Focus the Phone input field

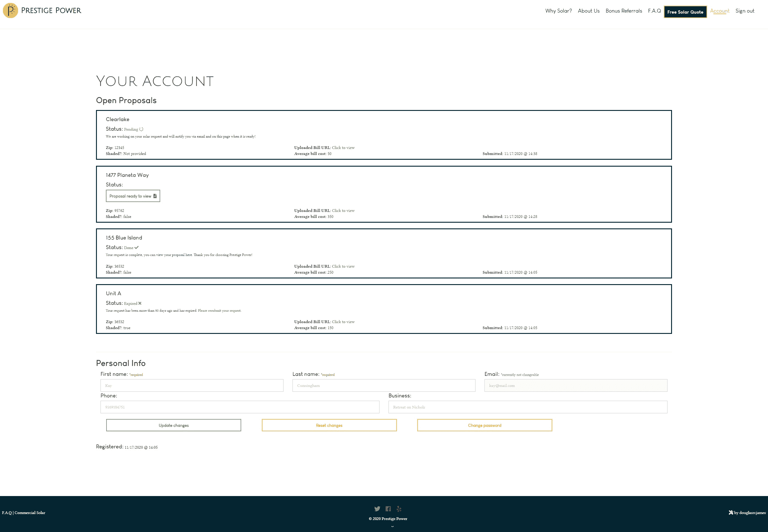tap(240, 407)
